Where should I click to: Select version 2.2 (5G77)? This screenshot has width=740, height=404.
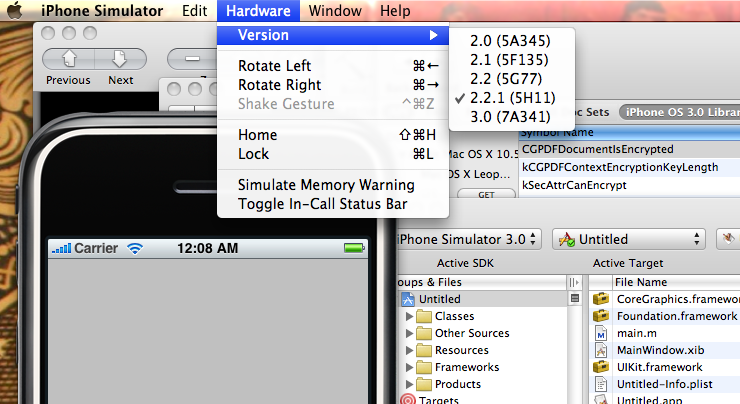tap(512, 79)
